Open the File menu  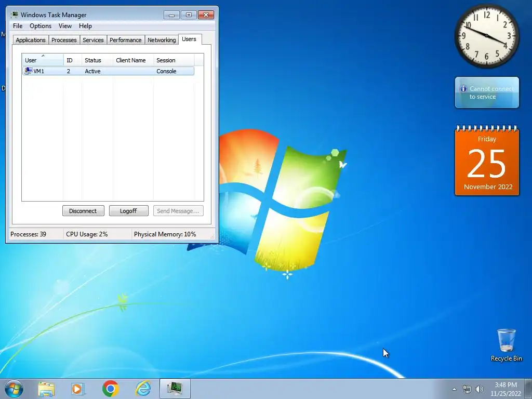pos(18,26)
